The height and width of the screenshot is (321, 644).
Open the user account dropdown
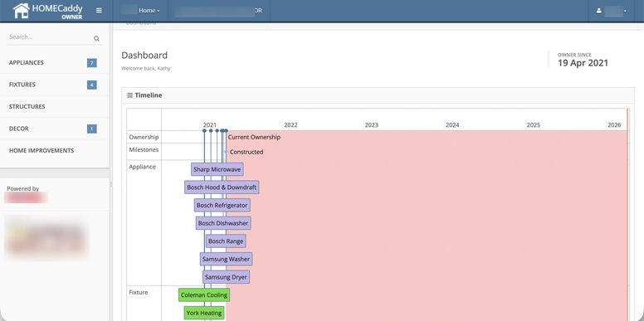click(611, 11)
